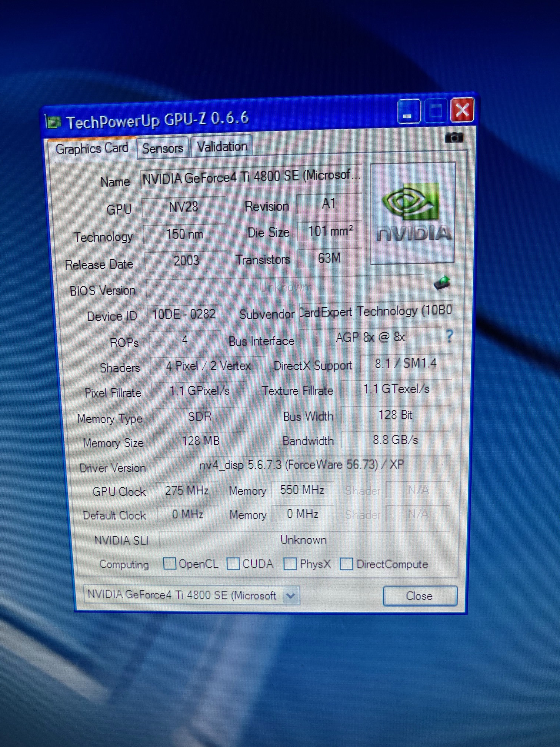Screen dimensions: 560x747
Task: Select the Graphics Card tab
Action: click(x=92, y=149)
